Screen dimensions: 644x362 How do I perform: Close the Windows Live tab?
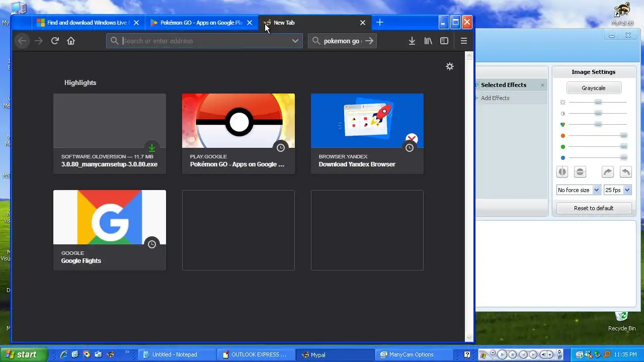[136, 23]
